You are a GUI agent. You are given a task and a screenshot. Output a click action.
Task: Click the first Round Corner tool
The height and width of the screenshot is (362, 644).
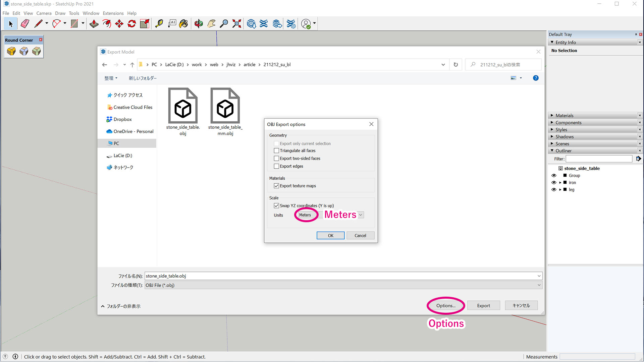click(x=11, y=51)
